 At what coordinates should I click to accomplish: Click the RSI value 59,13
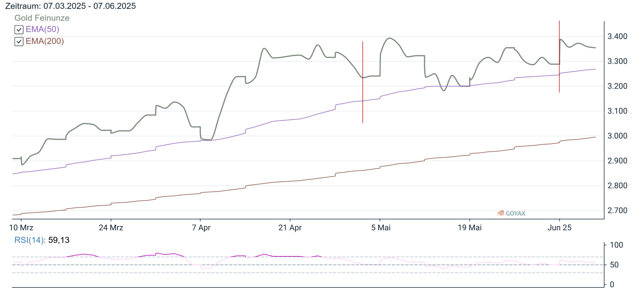pos(59,240)
